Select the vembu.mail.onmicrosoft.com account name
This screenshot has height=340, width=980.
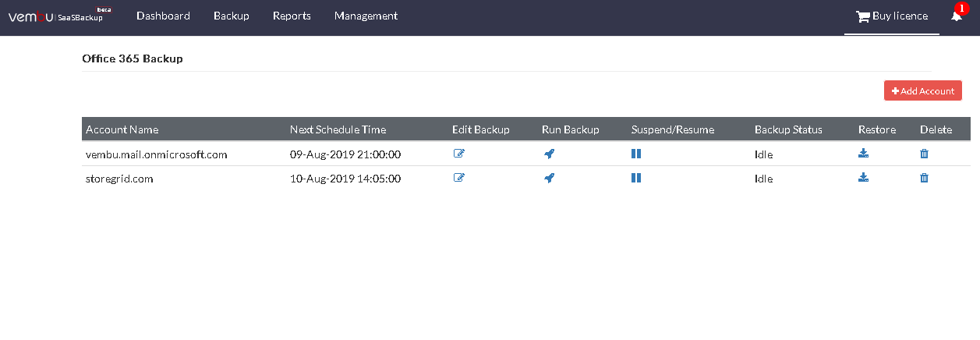(157, 154)
